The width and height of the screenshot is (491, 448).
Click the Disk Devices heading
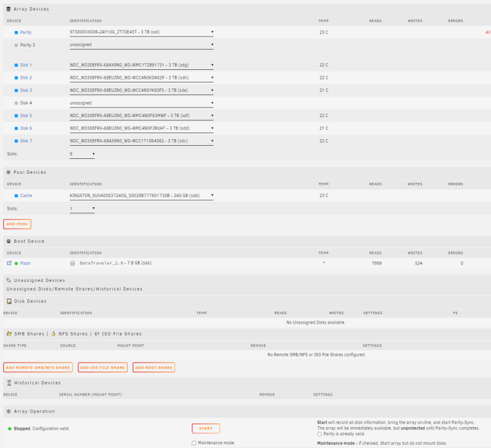[30, 301]
